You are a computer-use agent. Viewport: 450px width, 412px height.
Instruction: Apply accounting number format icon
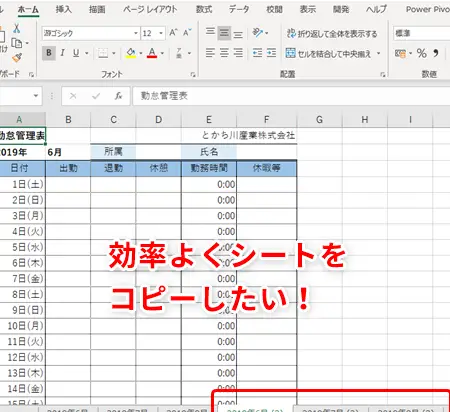400,53
